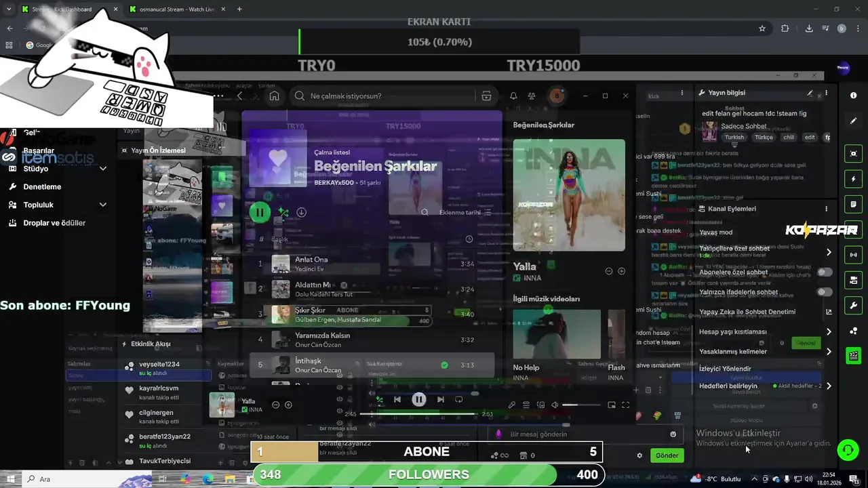Open Başarılar in Kick sidebar
This screenshot has width=868, height=488.
click(39, 150)
